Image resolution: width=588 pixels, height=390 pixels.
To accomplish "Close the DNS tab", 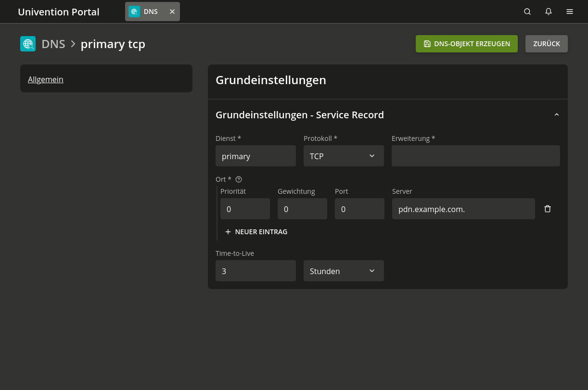I will 172,12.
